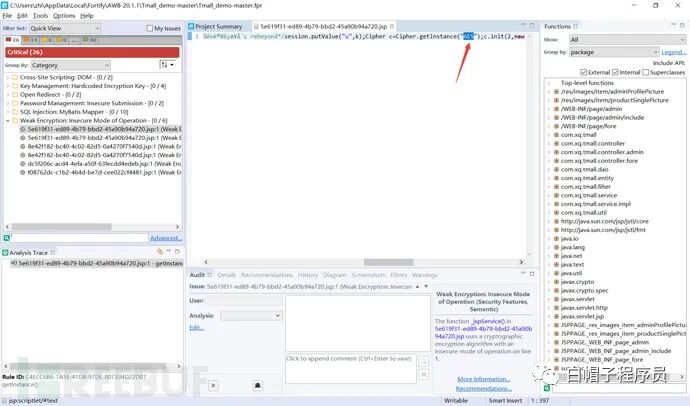Select the Analysis Trace getInstance entry
This screenshot has height=406, width=690.
(96, 263)
